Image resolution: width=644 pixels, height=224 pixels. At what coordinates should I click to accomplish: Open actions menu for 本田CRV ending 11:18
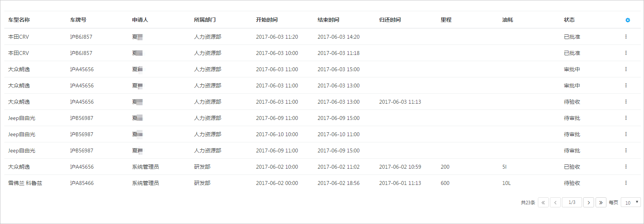tap(626, 53)
